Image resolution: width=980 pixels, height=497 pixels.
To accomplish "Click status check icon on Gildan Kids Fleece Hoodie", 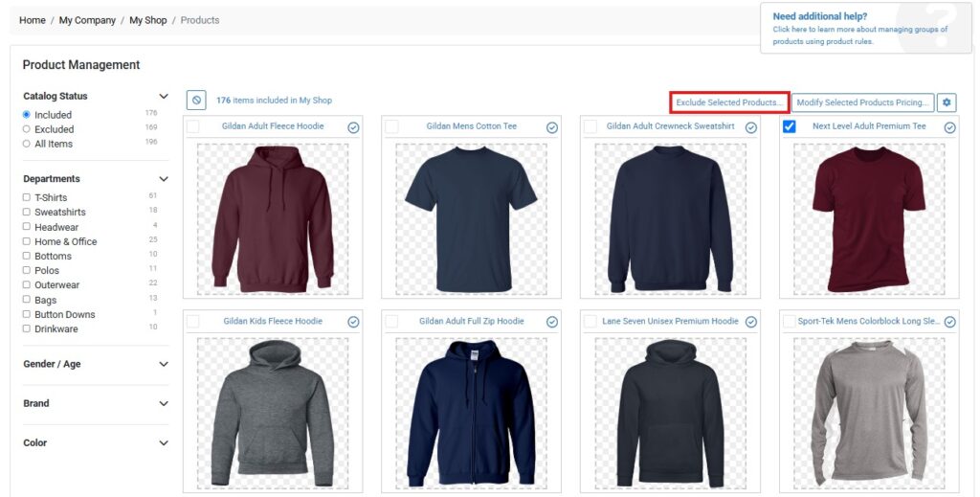I will click(x=353, y=322).
